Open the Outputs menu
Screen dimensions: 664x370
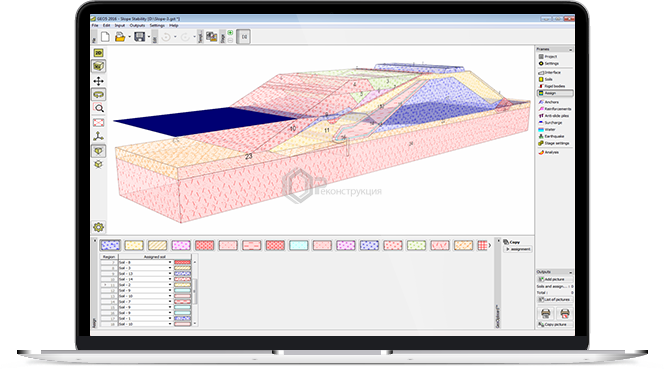point(137,26)
